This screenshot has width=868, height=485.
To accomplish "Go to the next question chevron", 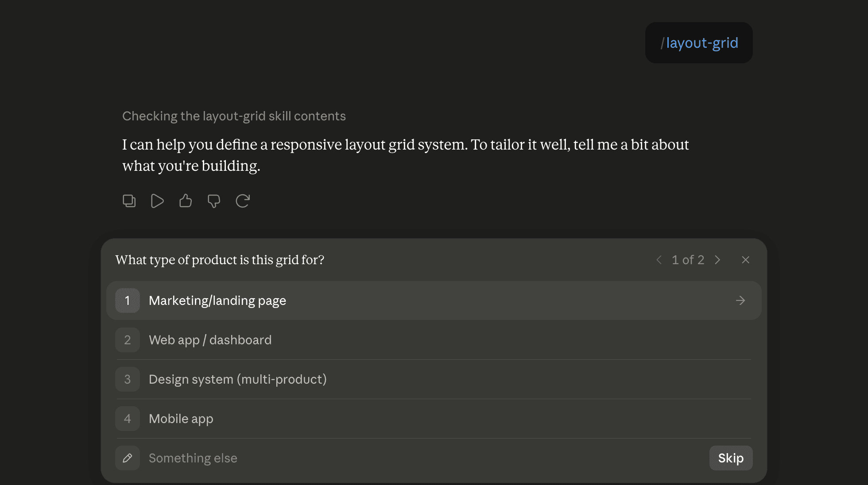I will [717, 260].
